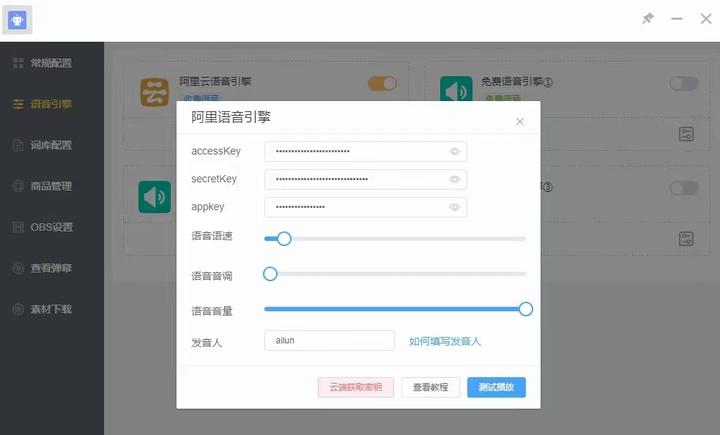
Task: Reveal the accessKey value with eye icon
Action: click(455, 152)
